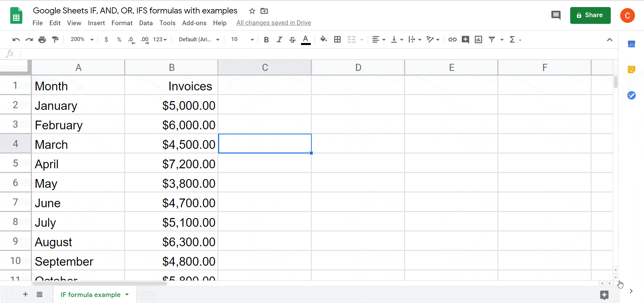Click the Share button
This screenshot has width=644, height=303.
tap(590, 15)
